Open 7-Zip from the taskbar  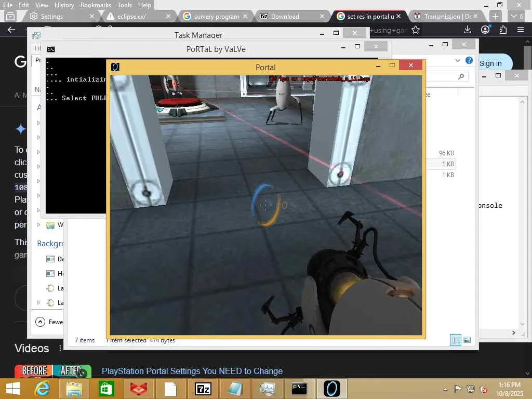coord(203,389)
